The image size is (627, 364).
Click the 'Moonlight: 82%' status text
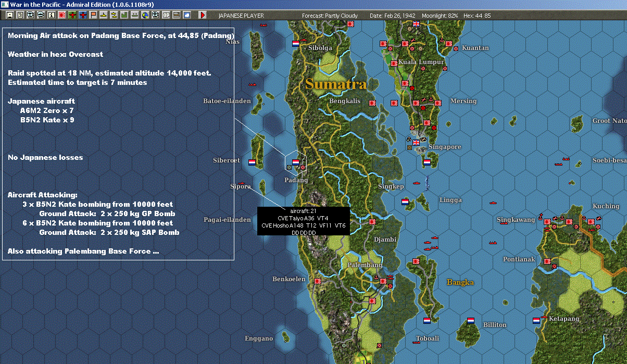440,16
